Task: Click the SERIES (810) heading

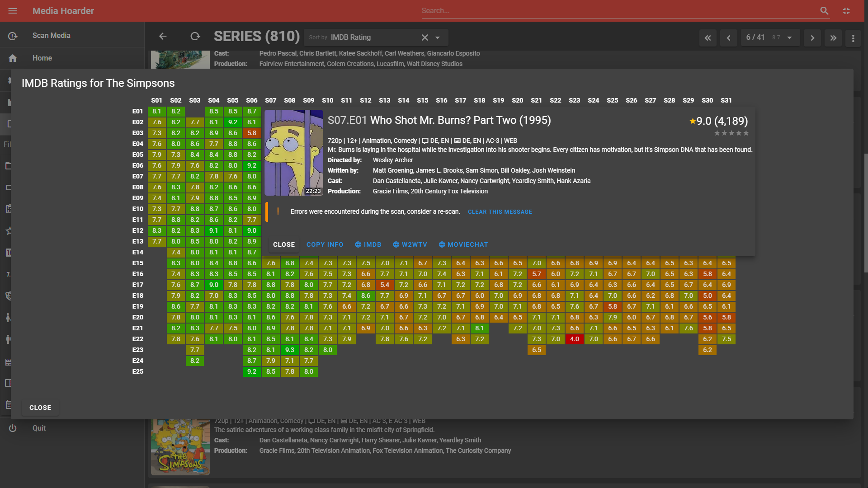Action: pyautogui.click(x=257, y=37)
